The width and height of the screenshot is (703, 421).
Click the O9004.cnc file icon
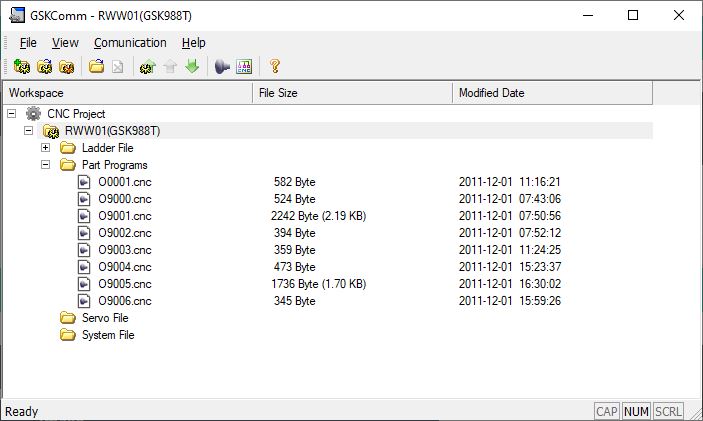[84, 267]
